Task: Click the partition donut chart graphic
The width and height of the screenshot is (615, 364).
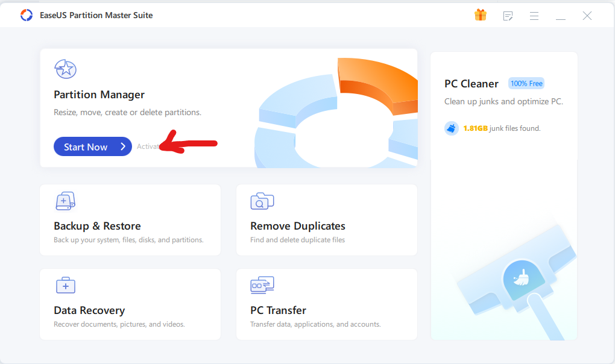Action: [336, 113]
